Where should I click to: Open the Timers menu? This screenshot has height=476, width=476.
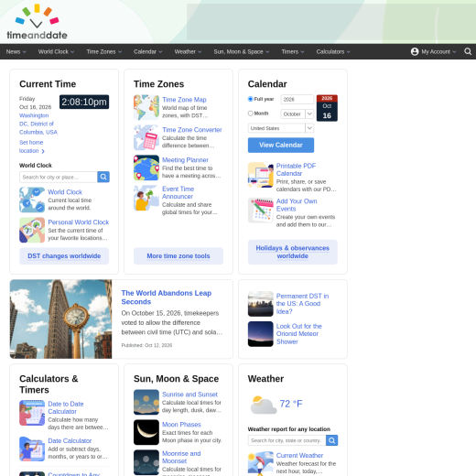click(x=293, y=52)
